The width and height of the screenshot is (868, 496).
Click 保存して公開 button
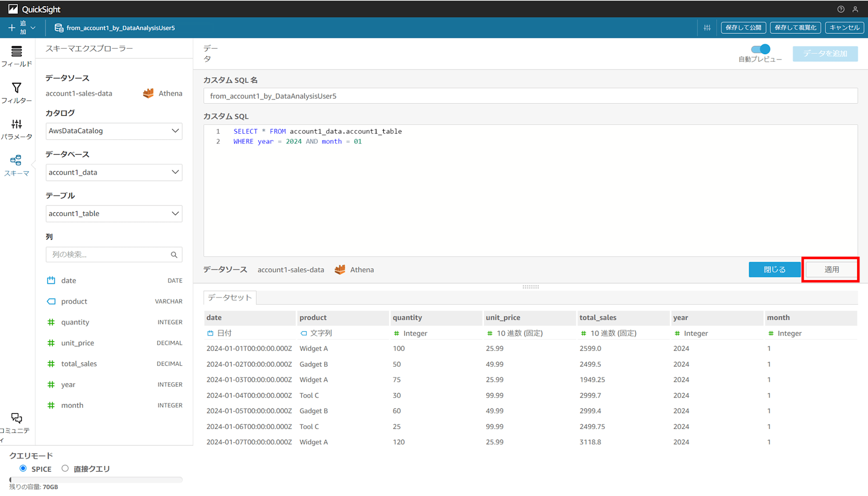[743, 28]
